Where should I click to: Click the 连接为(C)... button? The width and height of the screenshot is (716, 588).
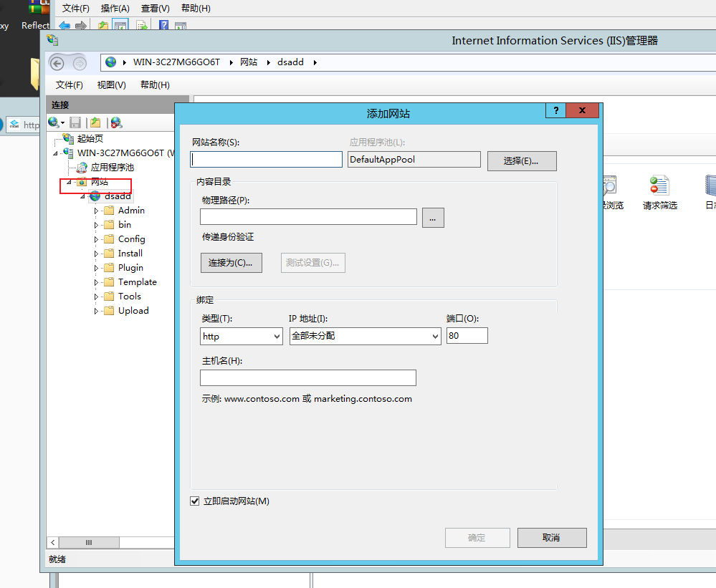pyautogui.click(x=231, y=263)
